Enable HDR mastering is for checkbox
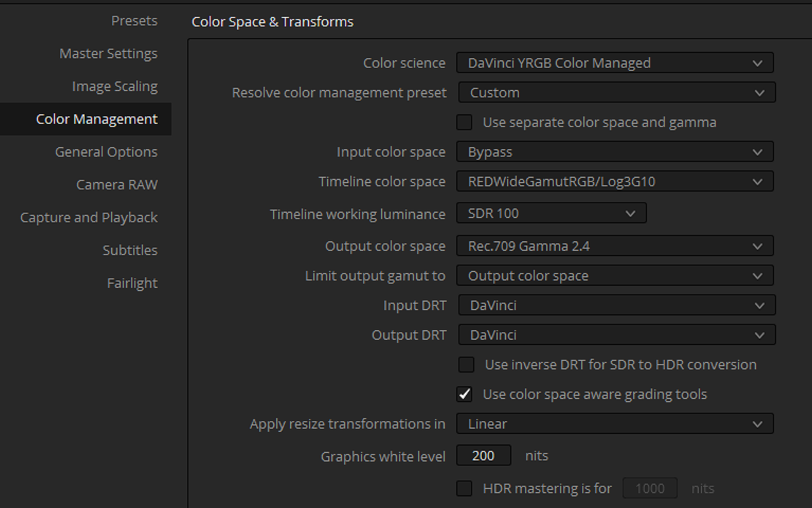 [x=464, y=488]
